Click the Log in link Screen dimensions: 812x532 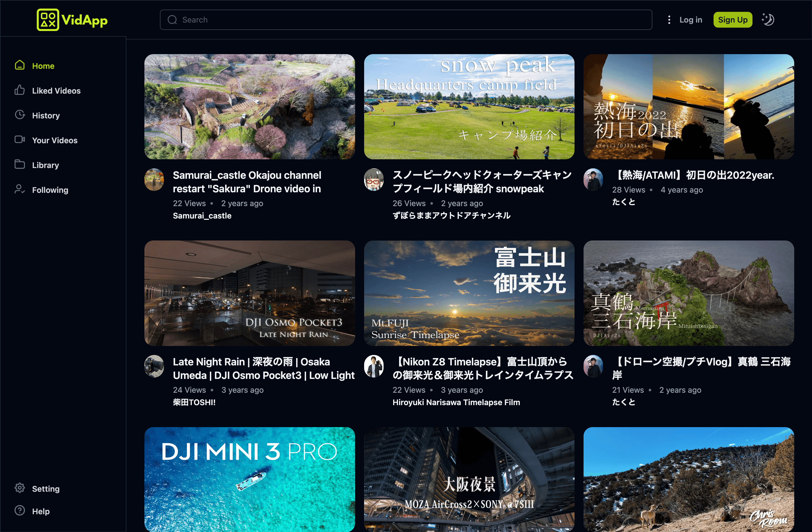pyautogui.click(x=690, y=20)
